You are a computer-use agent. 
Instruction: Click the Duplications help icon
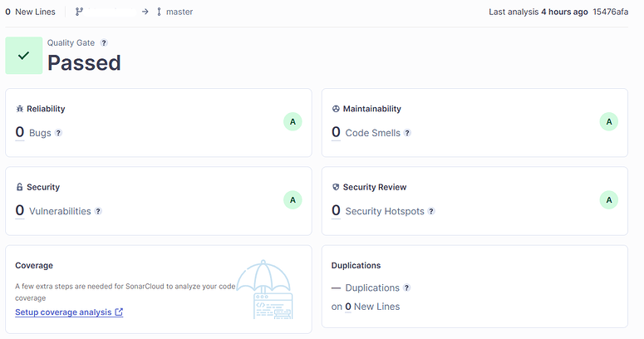pyautogui.click(x=406, y=288)
